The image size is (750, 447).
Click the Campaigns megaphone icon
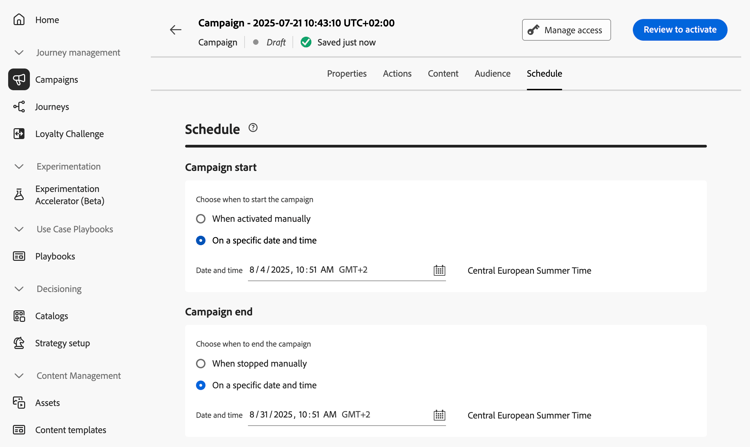pyautogui.click(x=19, y=79)
